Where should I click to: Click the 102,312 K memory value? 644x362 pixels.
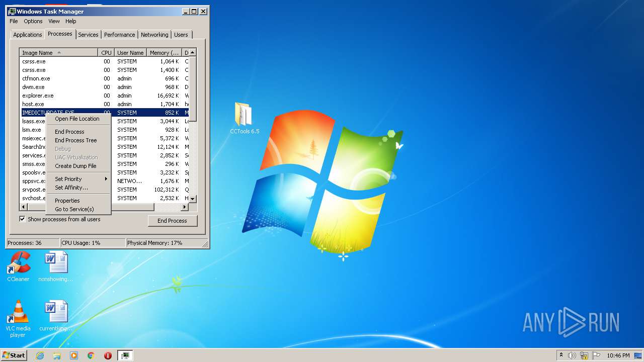167,190
